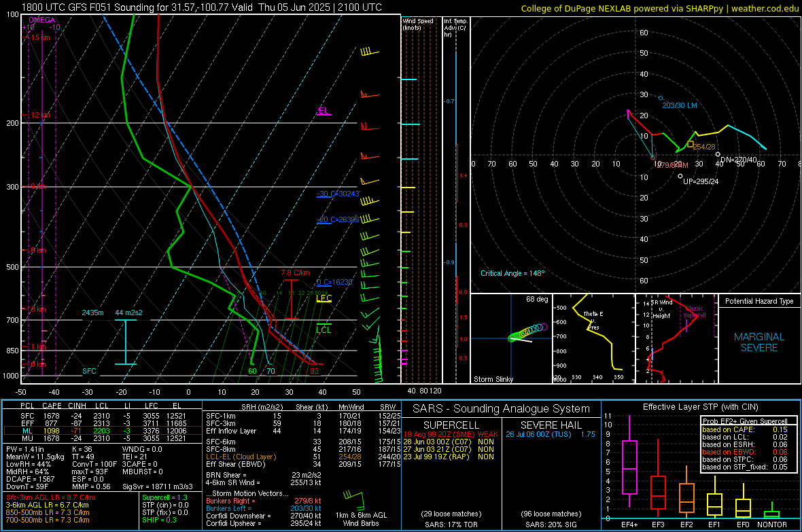Image resolution: width=802 pixels, height=532 pixels.
Task: Click the Potential Hazard Type header
Action: coord(759,301)
